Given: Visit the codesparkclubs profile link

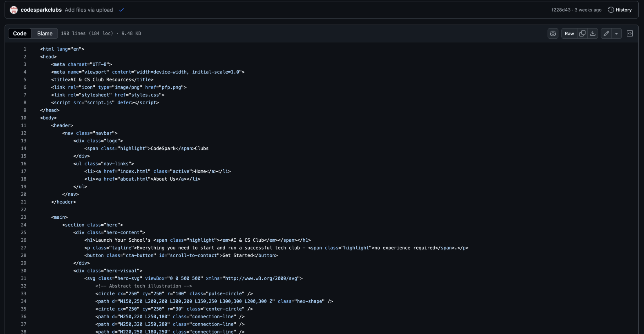Looking at the screenshot, I should pyautogui.click(x=41, y=10).
